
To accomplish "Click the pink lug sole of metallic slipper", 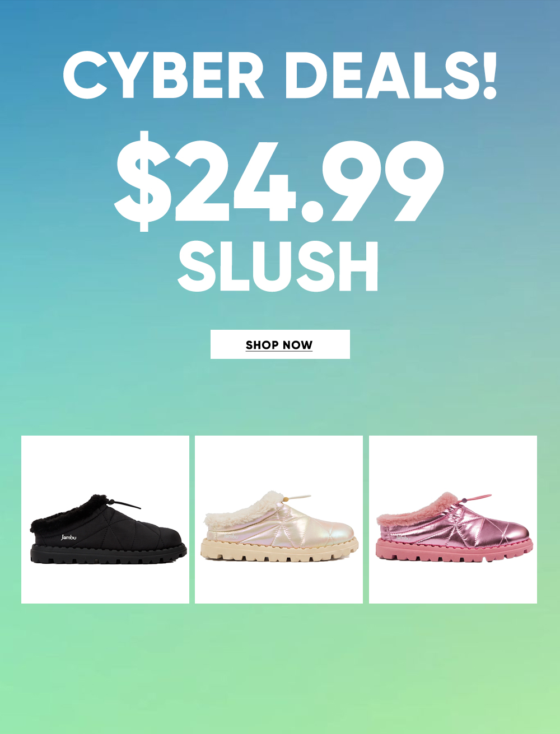I will (x=454, y=550).
